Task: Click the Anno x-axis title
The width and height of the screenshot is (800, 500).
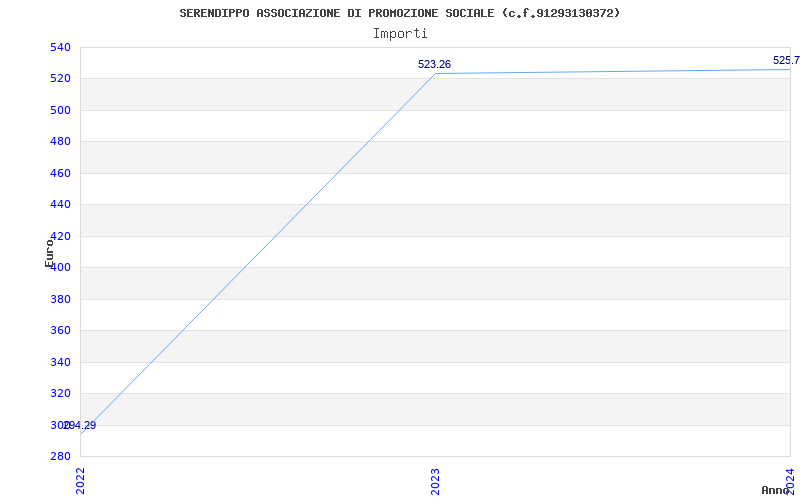Action: coord(775,490)
